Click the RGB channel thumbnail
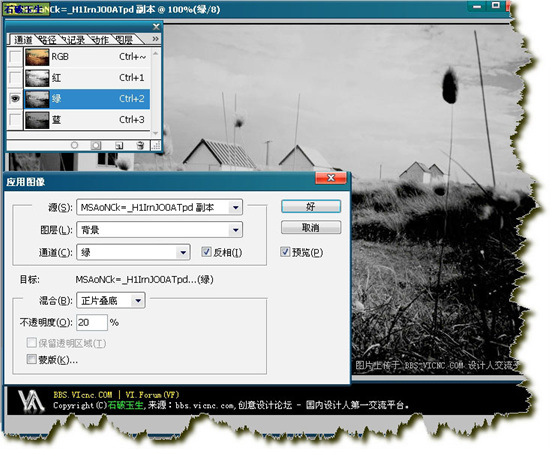Screen dimensions: 550x449 pyautogui.click(x=37, y=57)
